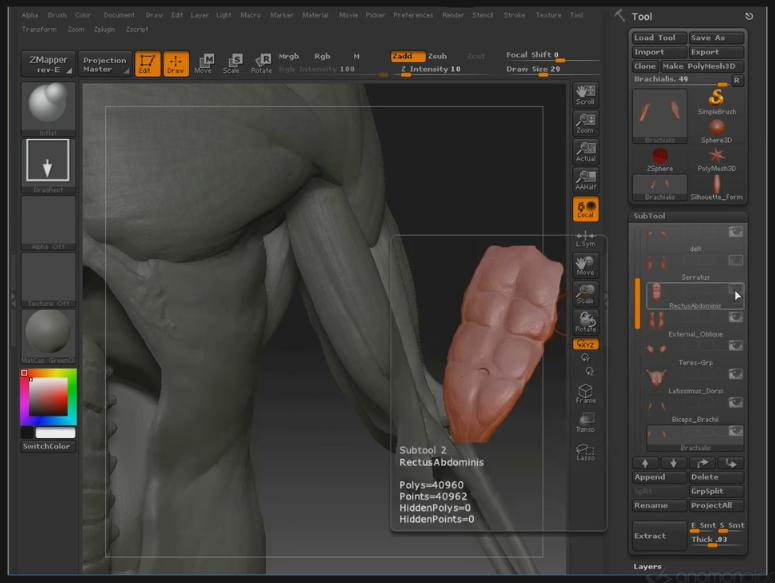
Task: Select the Scale transform tool in top shelf
Action: pos(232,64)
